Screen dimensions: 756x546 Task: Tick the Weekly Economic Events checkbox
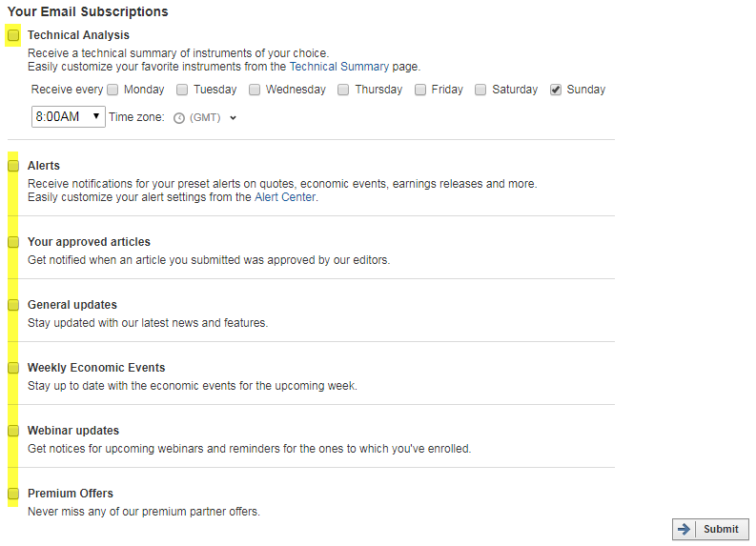point(13,368)
